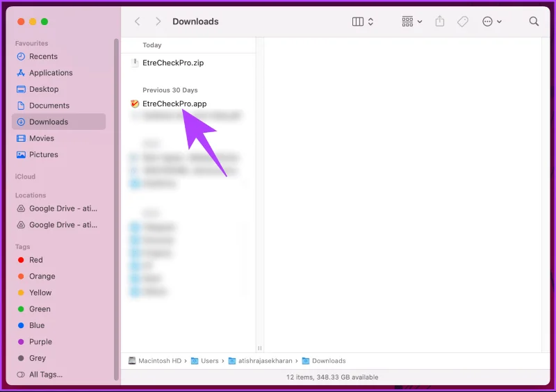Click the Desktop sidebar icon
This screenshot has width=556, height=392.
coord(21,89)
